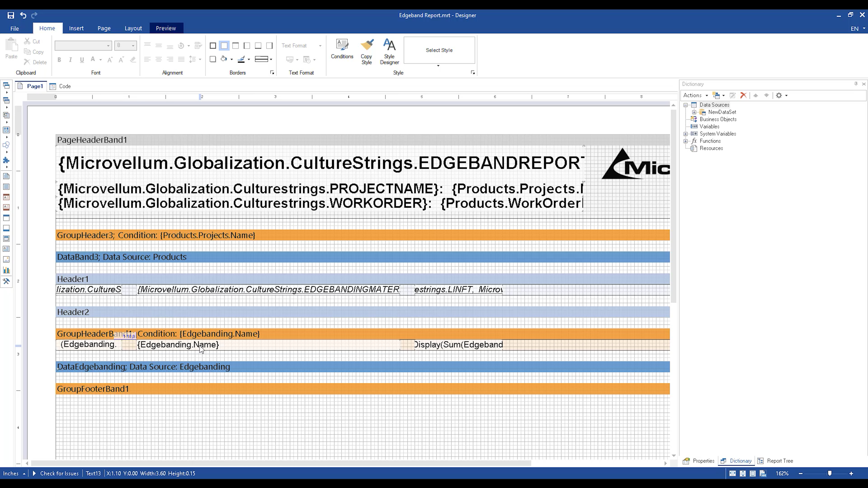868x488 pixels.
Task: Open the Style Designer
Action: point(389,51)
